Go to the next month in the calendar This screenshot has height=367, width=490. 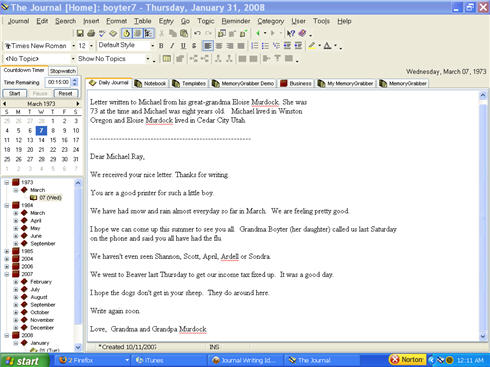(x=78, y=104)
